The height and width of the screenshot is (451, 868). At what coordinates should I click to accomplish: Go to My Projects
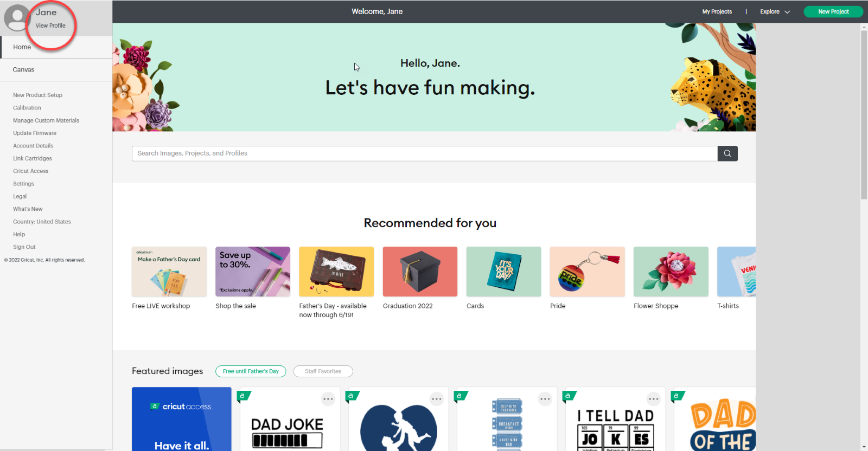click(717, 11)
